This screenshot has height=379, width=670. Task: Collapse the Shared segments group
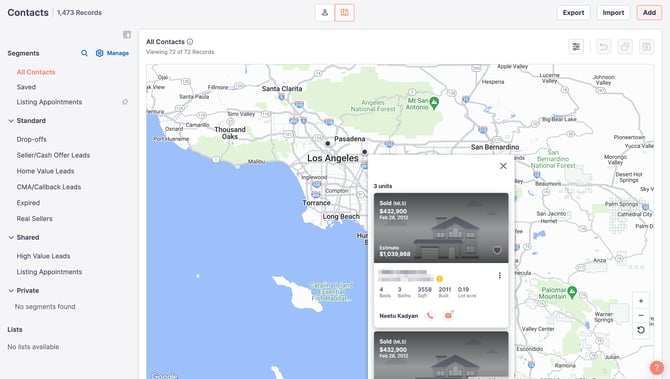pyautogui.click(x=11, y=238)
